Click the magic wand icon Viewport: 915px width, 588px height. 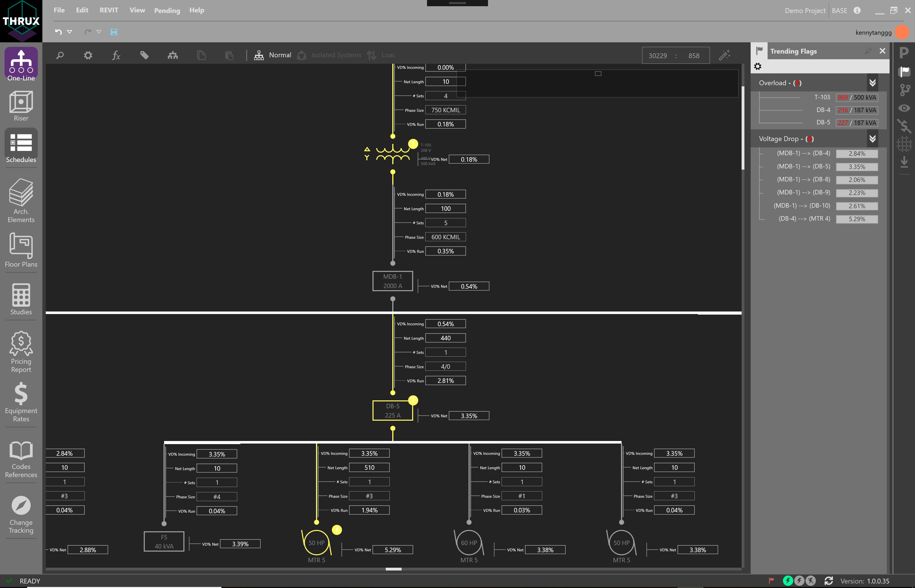724,55
